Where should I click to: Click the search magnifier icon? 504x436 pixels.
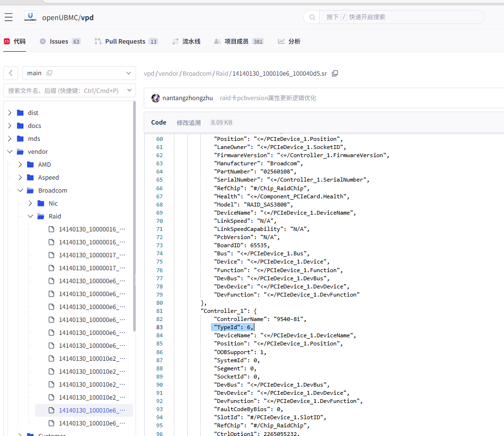(x=312, y=17)
